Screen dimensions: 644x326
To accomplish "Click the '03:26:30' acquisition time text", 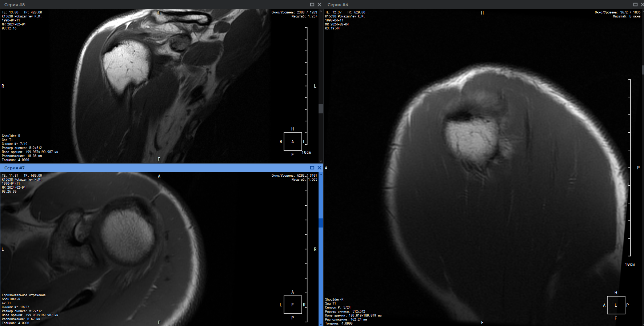I will [x=9, y=192].
